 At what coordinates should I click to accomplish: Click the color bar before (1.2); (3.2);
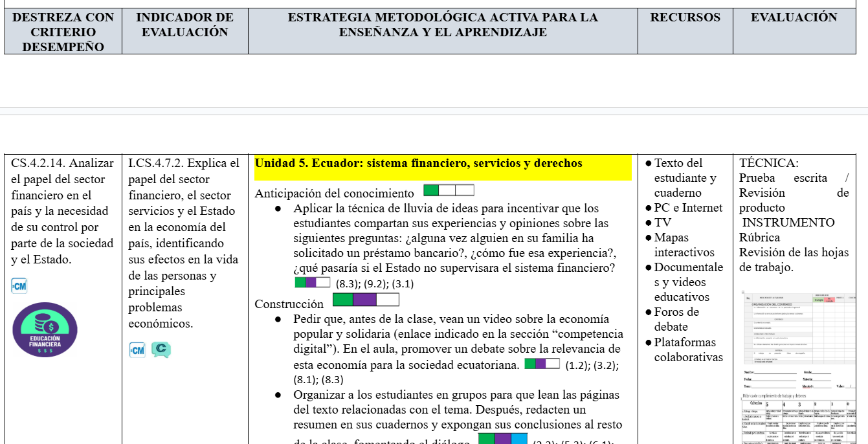pos(542,364)
